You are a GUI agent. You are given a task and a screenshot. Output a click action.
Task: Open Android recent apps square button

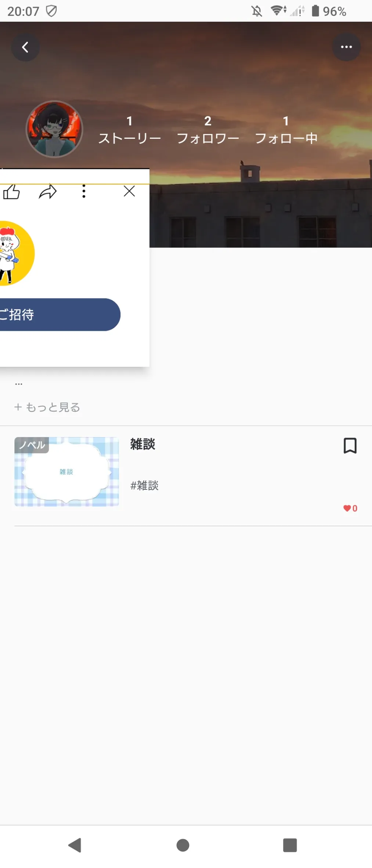tap(290, 845)
